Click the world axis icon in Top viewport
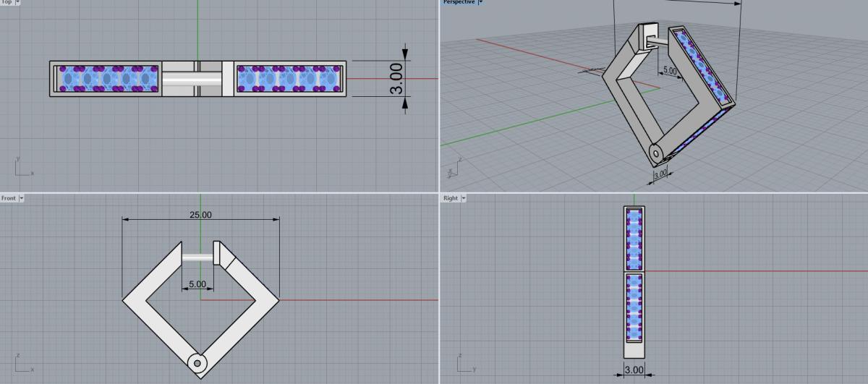 point(22,168)
